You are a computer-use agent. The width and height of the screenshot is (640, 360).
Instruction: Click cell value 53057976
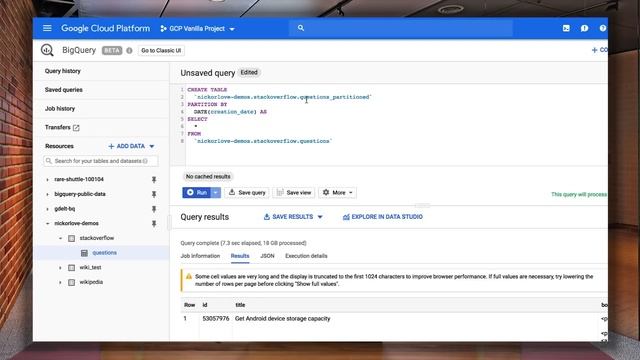coord(216,318)
